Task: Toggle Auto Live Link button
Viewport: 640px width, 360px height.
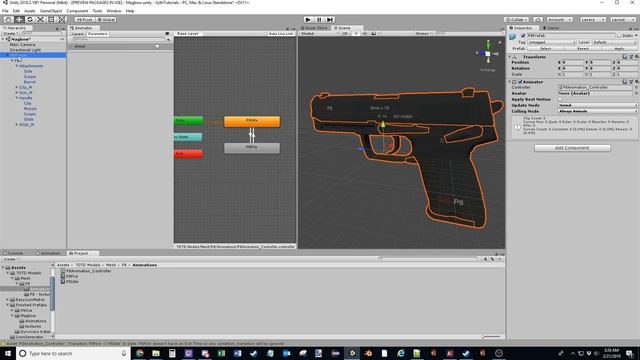Action: pos(281,34)
